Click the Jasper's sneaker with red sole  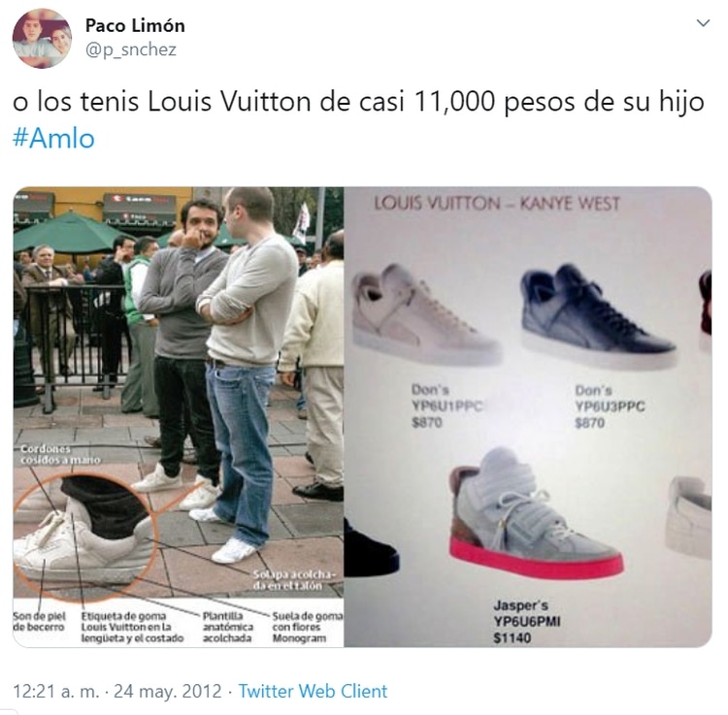535,515
